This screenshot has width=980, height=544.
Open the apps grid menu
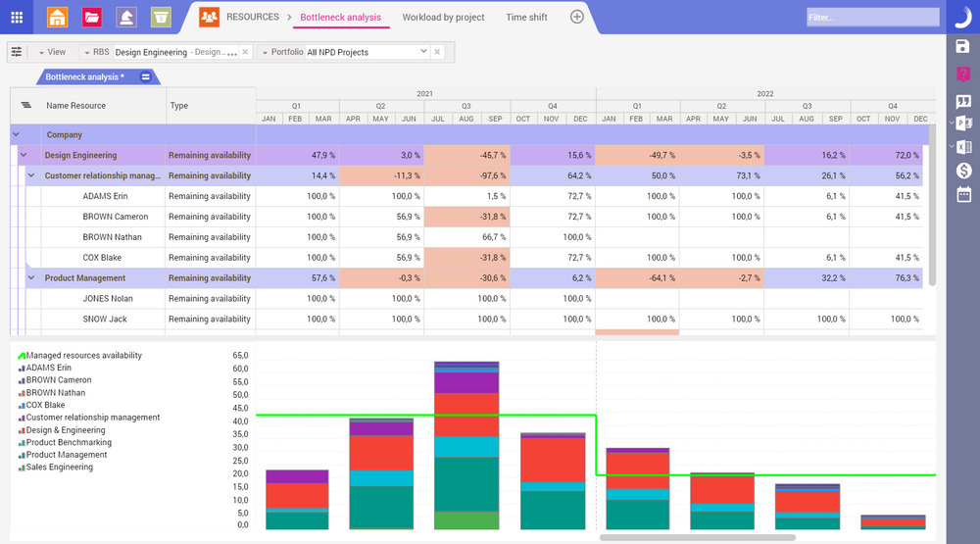click(x=17, y=17)
